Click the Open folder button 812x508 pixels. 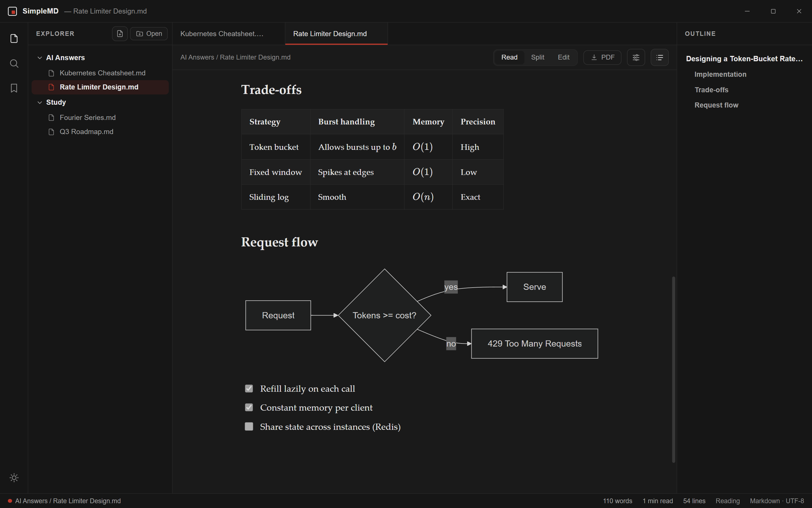coord(149,34)
